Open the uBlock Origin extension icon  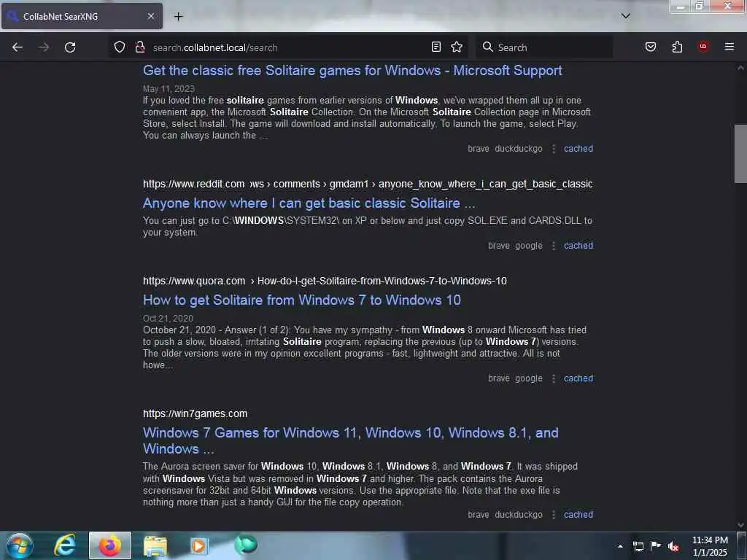[x=703, y=46]
